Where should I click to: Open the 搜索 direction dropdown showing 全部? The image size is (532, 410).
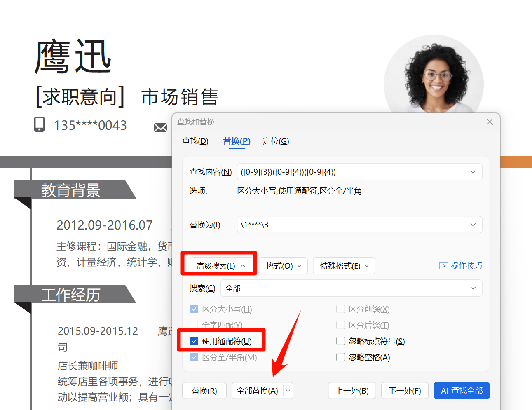(x=473, y=288)
